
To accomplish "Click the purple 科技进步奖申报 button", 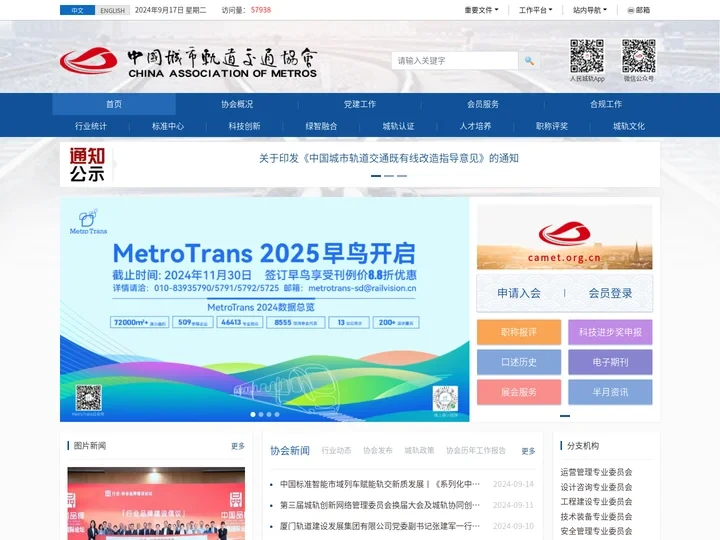I will [x=610, y=332].
